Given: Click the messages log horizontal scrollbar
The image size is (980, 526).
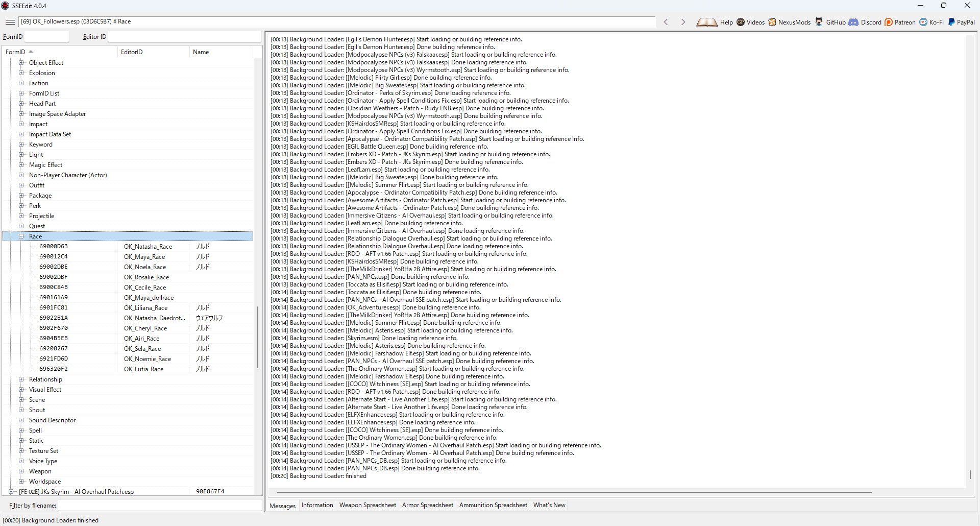Looking at the screenshot, I should click(x=574, y=492).
